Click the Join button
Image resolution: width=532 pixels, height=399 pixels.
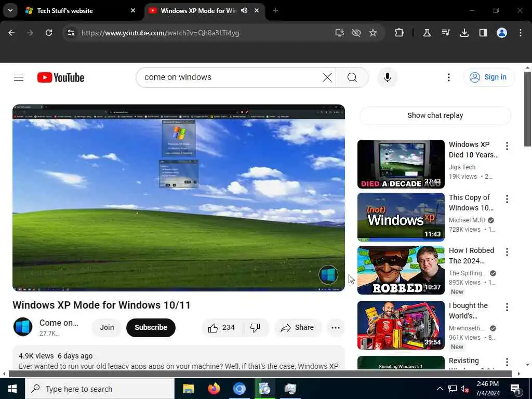107,327
